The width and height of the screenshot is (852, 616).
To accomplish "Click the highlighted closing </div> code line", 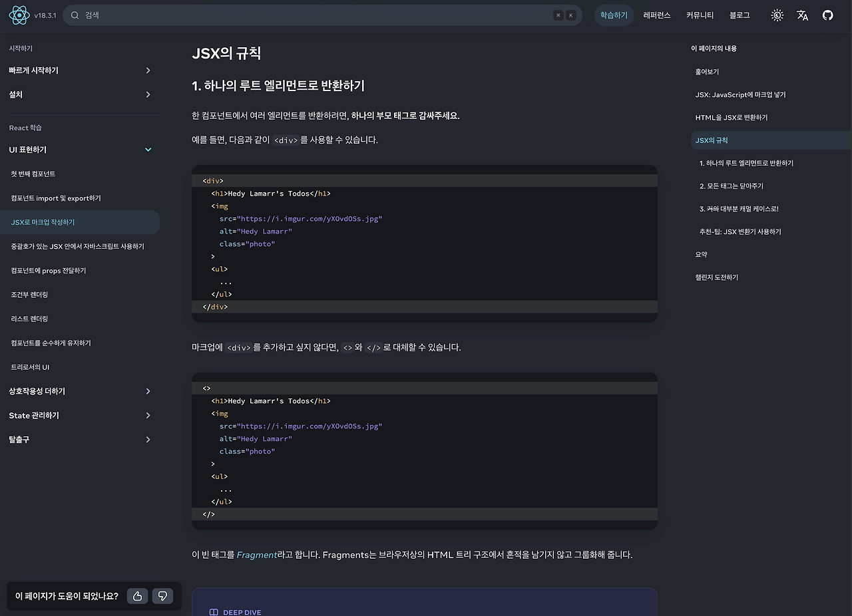I will pos(425,307).
